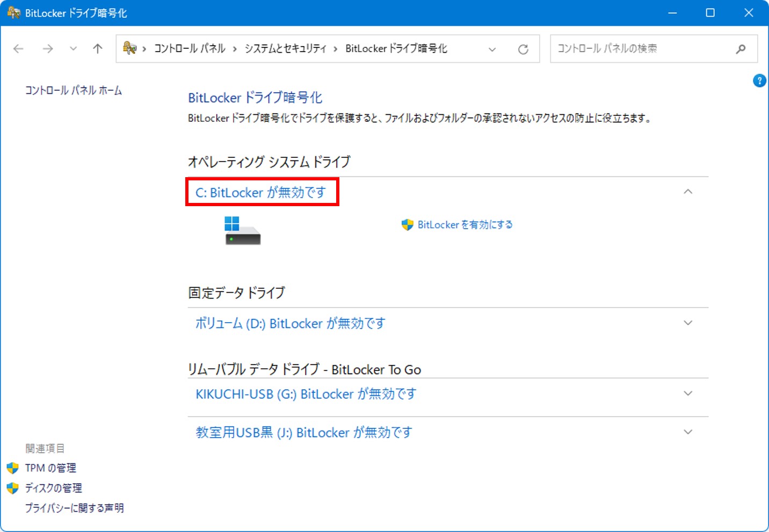Open ディスクの管理 link
The image size is (769, 532).
pyautogui.click(x=54, y=488)
